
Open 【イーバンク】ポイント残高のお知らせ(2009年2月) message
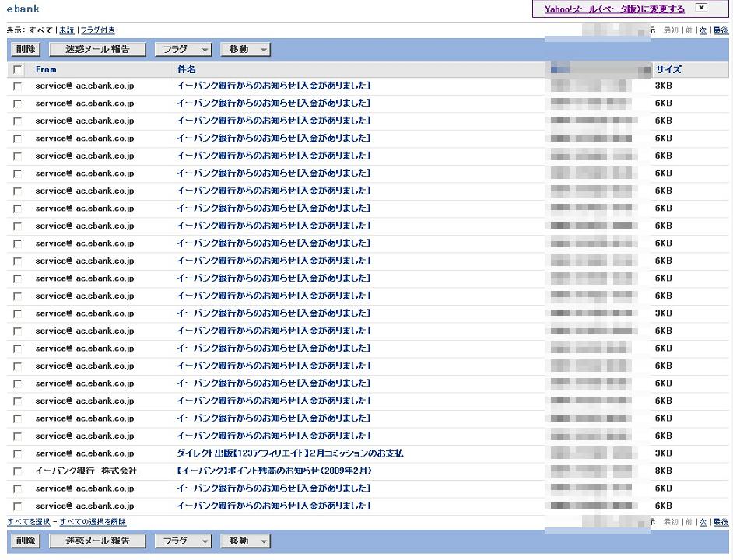(x=273, y=471)
